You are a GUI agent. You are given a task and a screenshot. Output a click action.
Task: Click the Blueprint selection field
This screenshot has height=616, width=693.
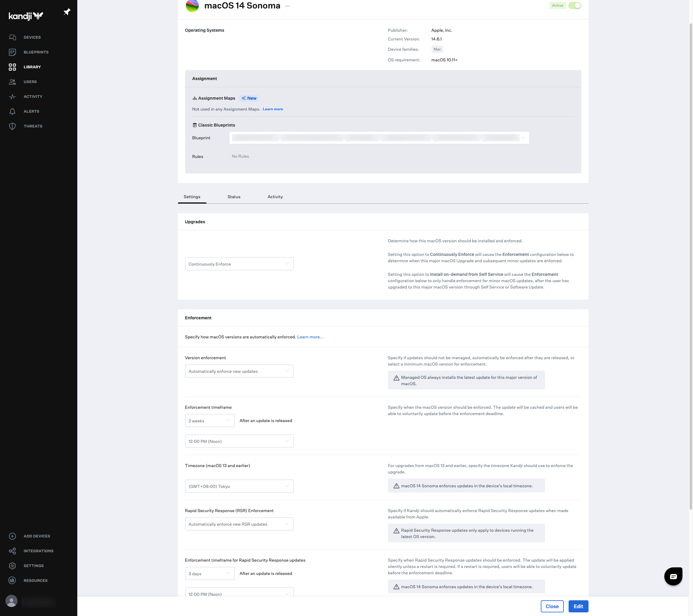[379, 138]
